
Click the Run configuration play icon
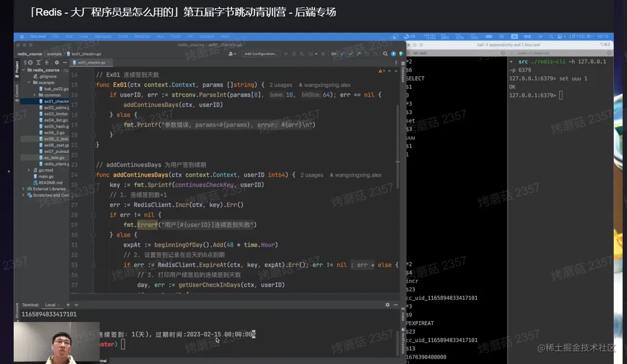[x=286, y=54]
